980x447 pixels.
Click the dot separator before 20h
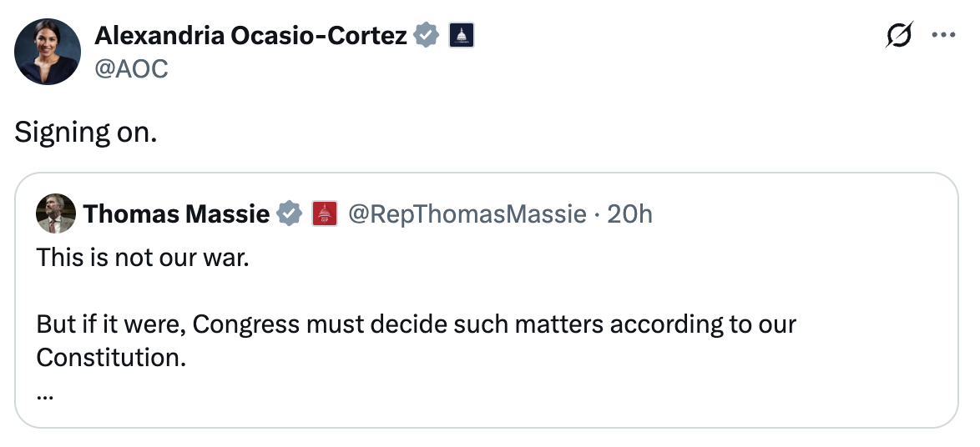[x=597, y=214]
